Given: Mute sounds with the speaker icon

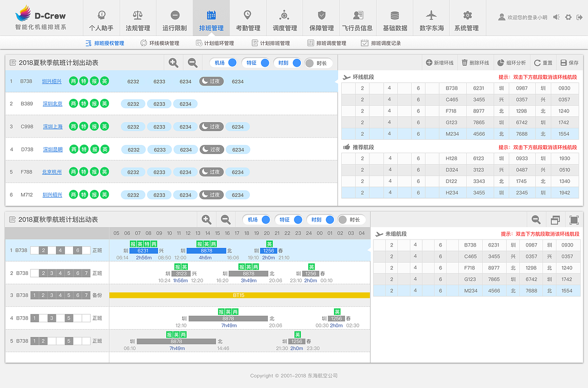Looking at the screenshot, I should tap(556, 17).
